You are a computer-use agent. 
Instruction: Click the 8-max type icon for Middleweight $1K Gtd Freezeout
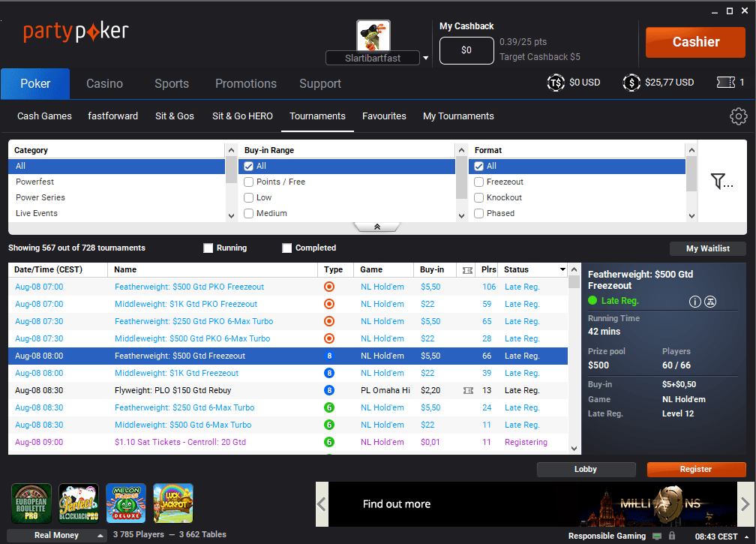coord(329,373)
